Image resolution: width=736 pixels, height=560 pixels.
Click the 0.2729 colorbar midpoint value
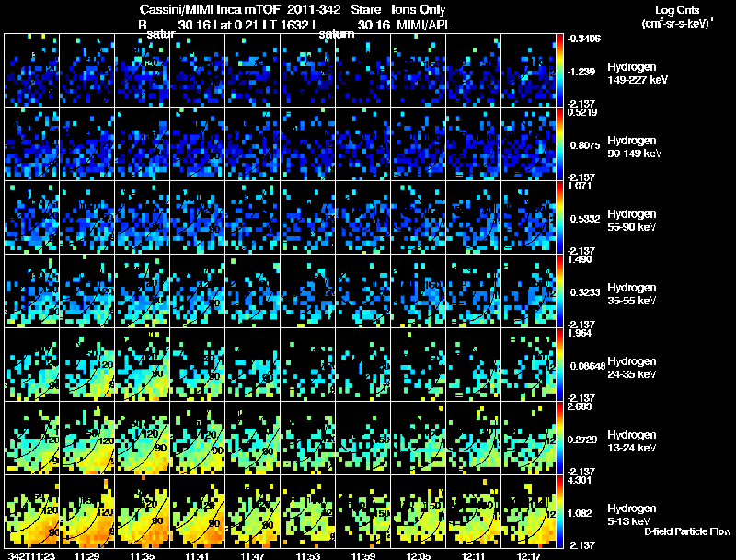click(x=583, y=440)
